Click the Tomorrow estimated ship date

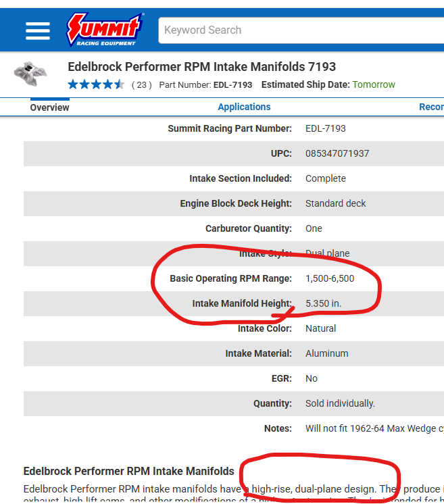tap(374, 85)
